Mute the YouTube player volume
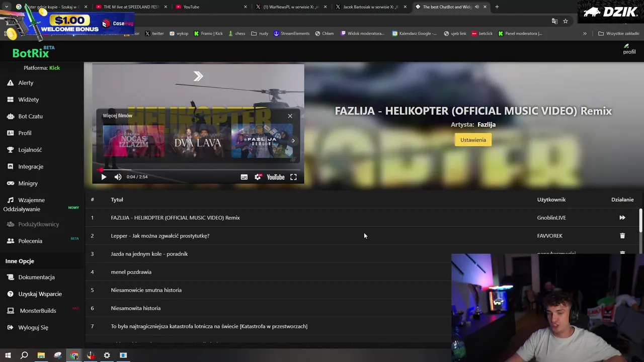Viewport: 644px width, 362px height. (118, 177)
